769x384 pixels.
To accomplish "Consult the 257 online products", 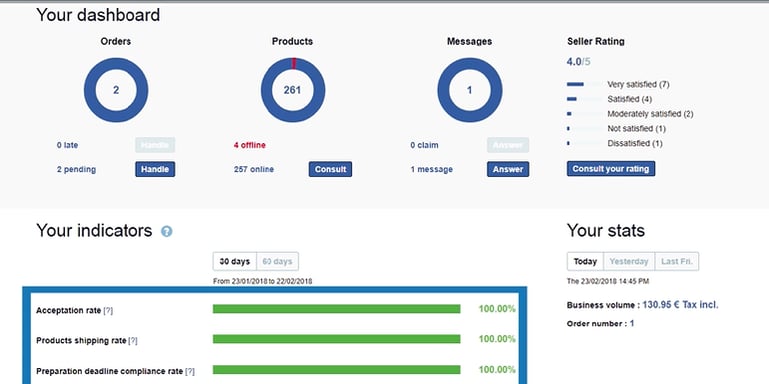I will pyautogui.click(x=330, y=169).
